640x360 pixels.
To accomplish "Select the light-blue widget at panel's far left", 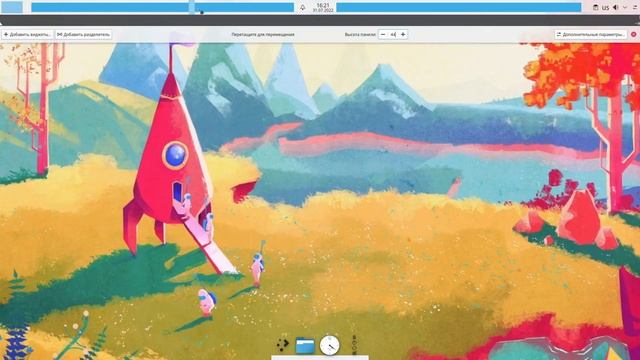I will click(12, 7).
